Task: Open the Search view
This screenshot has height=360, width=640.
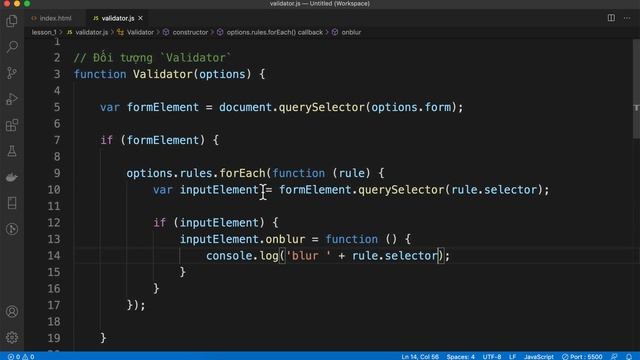Action: tap(12, 47)
